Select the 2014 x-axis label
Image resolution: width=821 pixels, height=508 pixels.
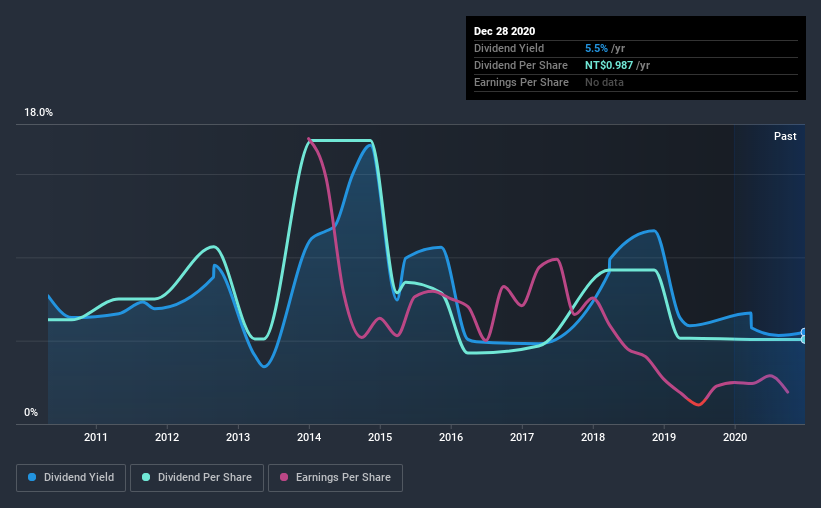pyautogui.click(x=309, y=437)
